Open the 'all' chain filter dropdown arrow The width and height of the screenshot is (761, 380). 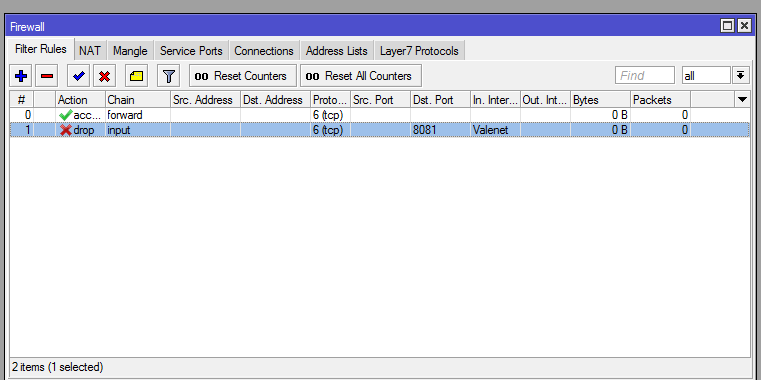(740, 76)
